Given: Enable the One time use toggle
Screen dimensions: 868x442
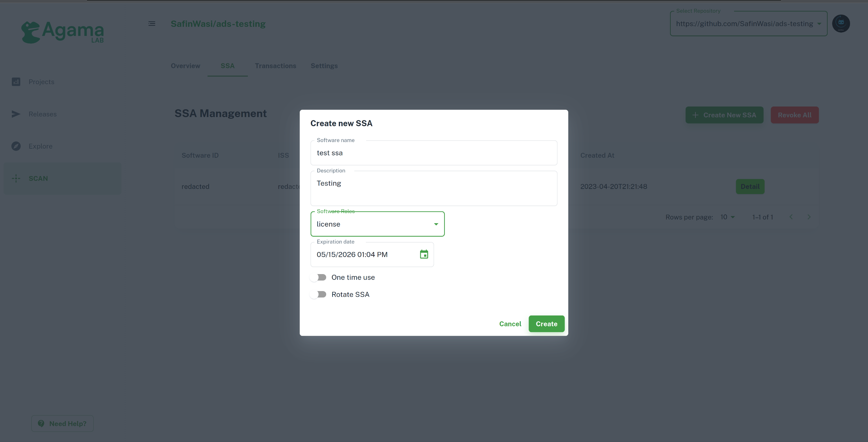Looking at the screenshot, I should pos(318,277).
